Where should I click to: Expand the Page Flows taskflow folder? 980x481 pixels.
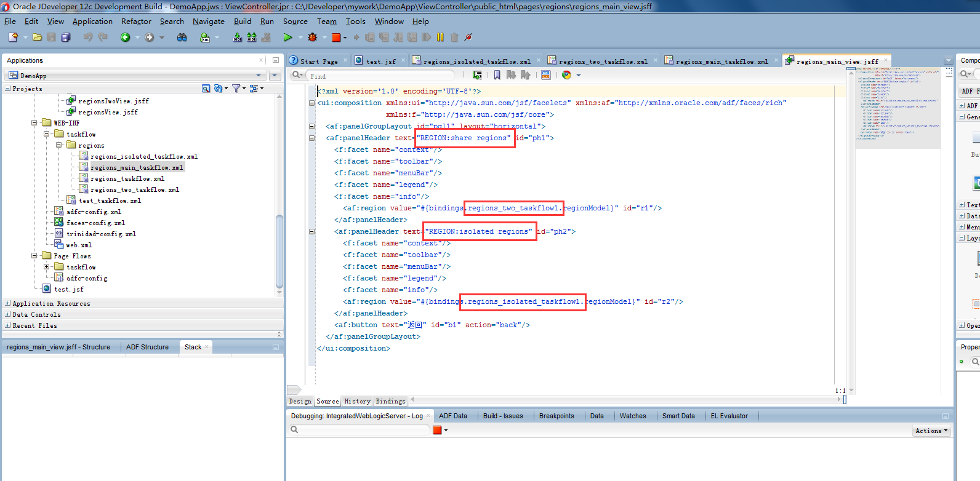[x=47, y=267]
